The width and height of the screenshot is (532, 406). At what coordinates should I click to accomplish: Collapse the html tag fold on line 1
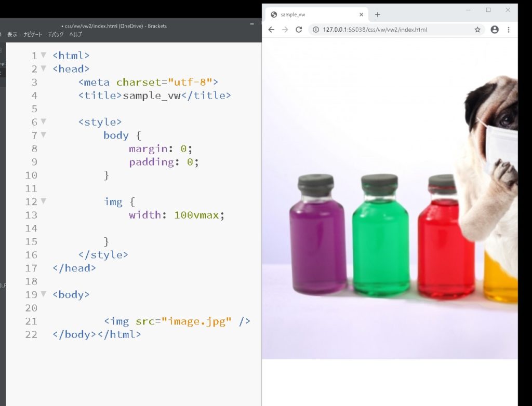tap(44, 55)
